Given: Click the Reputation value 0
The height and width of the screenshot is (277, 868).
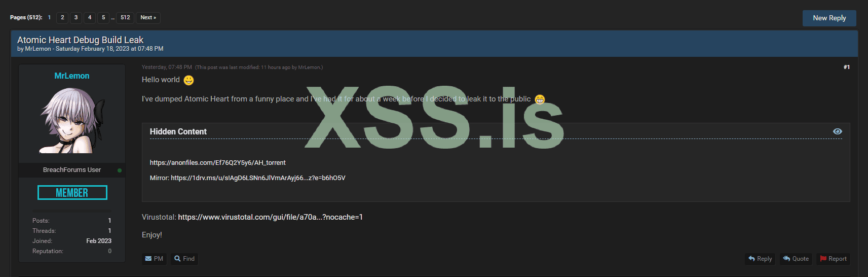Looking at the screenshot, I should pyautogui.click(x=109, y=251).
